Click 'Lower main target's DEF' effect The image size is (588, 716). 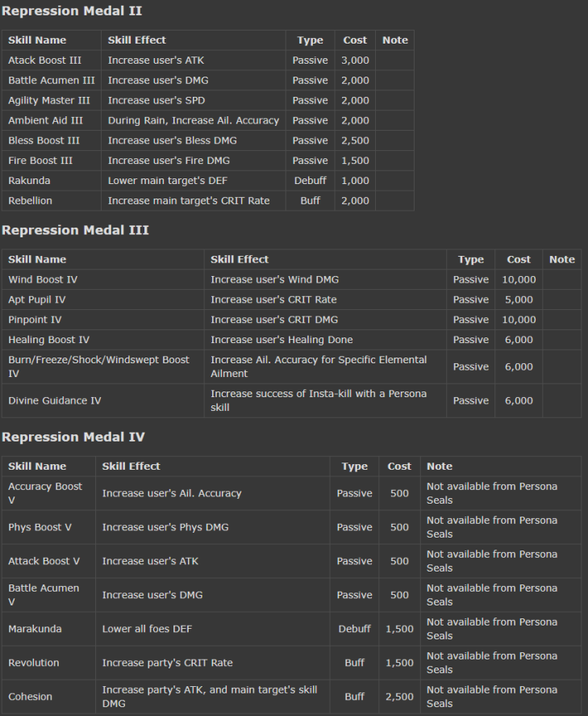pyautogui.click(x=168, y=181)
